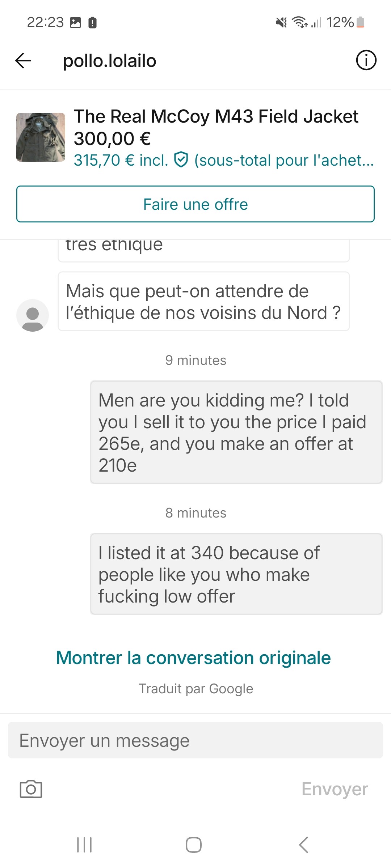391x868 pixels.
Task: Tap the 'Envoyer' send button
Action: 335,789
